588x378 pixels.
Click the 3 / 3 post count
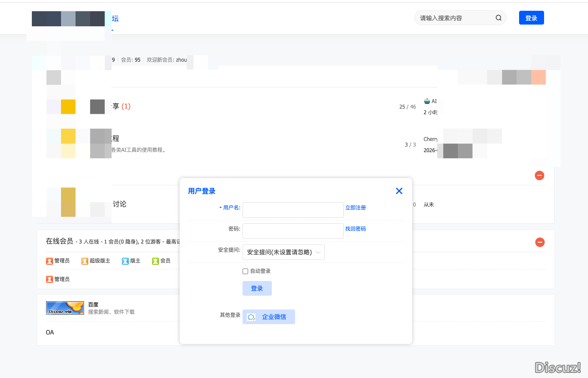[x=411, y=145]
